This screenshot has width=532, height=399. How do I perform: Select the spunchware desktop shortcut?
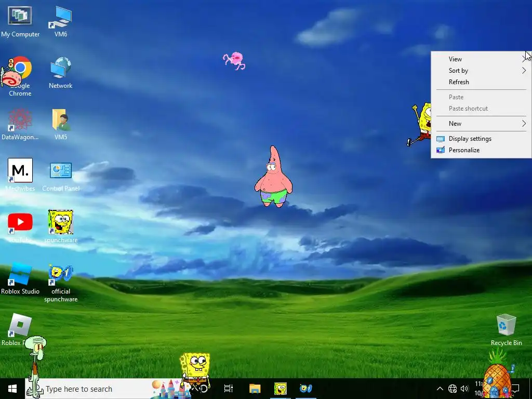pos(61,227)
